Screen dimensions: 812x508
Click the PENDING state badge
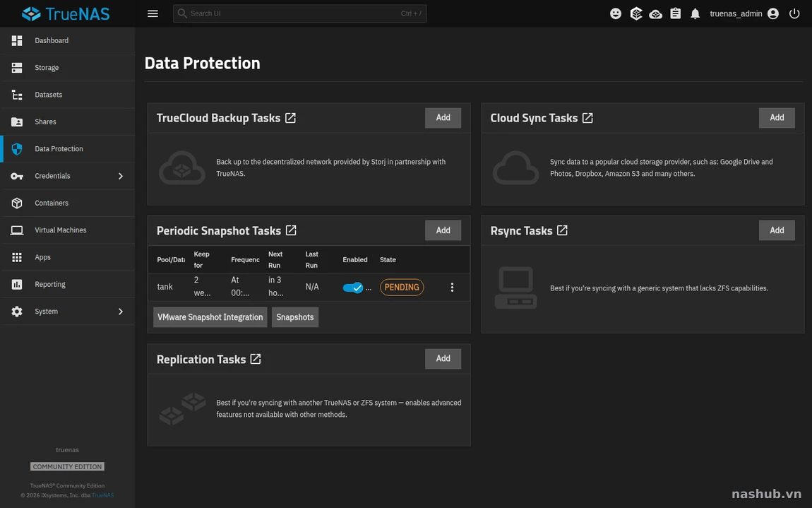(x=402, y=287)
